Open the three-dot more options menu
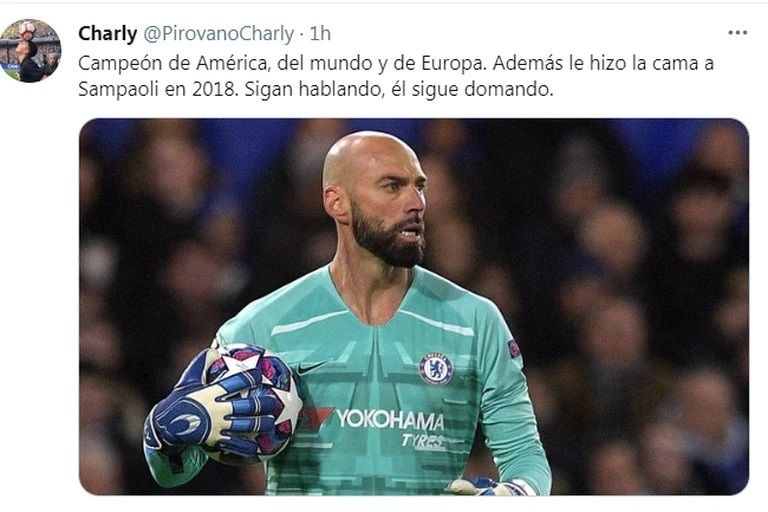Image resolution: width=768 pixels, height=512 pixels. click(x=737, y=33)
